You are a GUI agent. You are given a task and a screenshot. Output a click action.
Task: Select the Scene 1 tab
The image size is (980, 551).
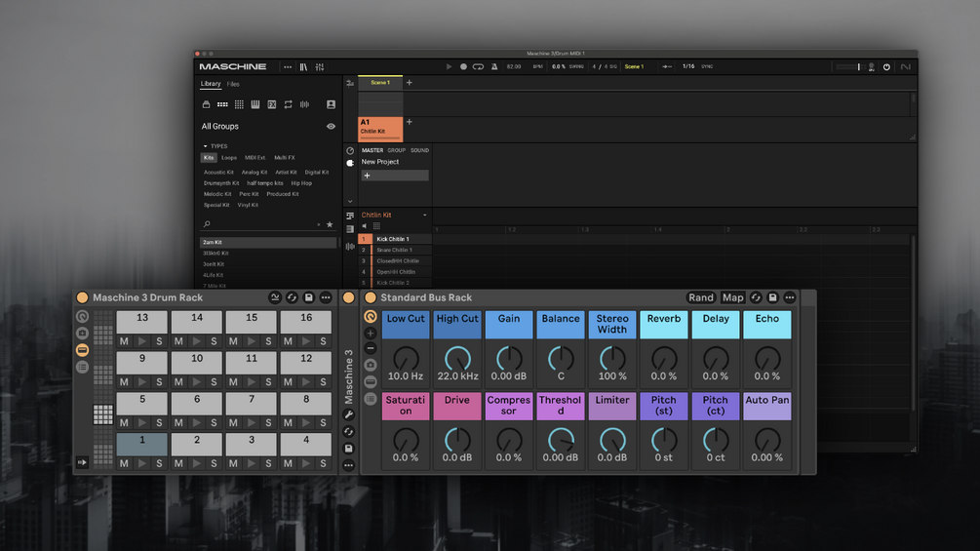coord(380,83)
